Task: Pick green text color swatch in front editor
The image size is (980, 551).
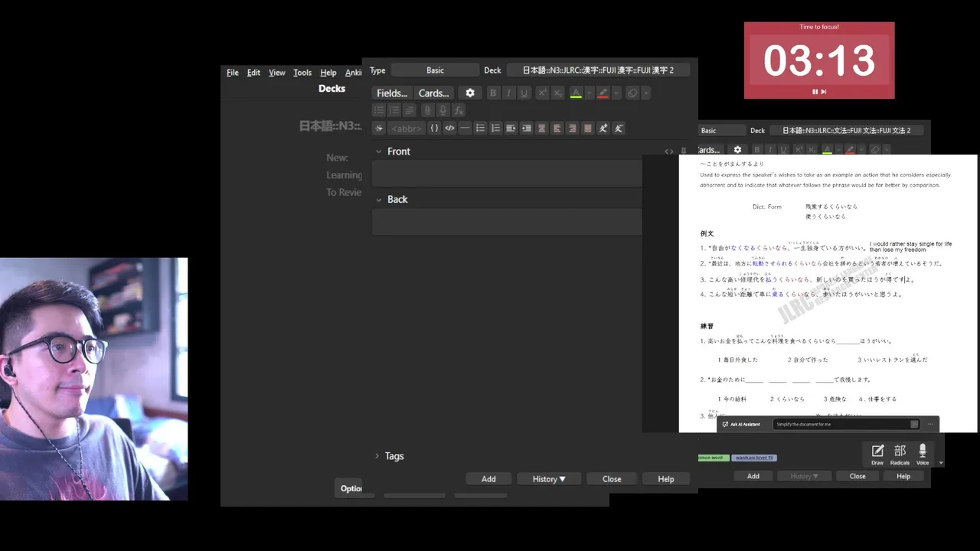Action: 576,93
